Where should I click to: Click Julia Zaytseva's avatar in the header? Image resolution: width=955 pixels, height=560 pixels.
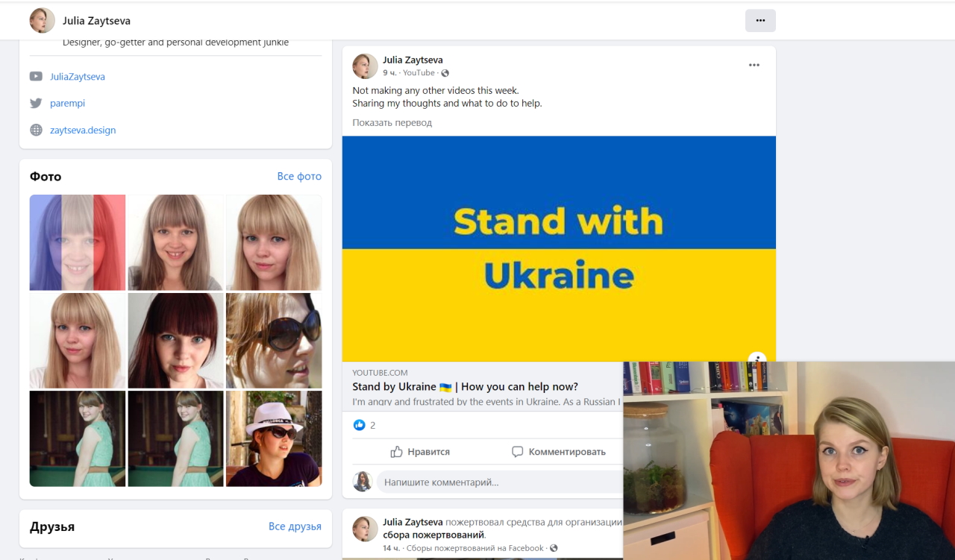point(42,20)
